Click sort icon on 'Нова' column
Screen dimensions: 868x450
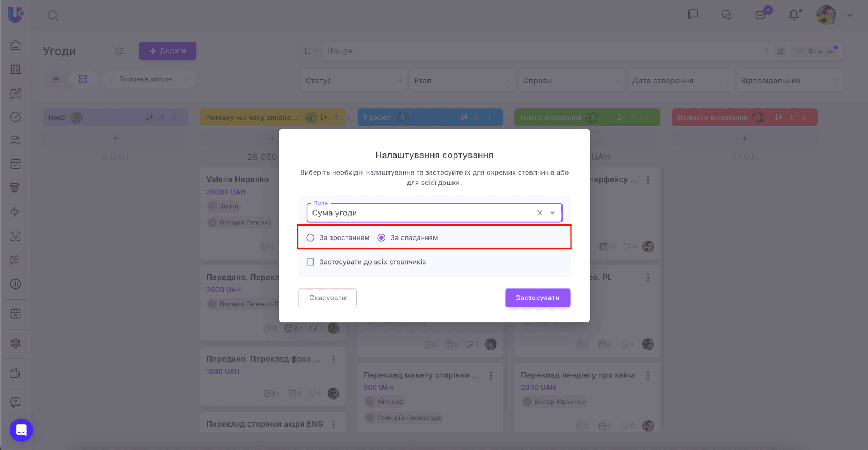pos(150,117)
